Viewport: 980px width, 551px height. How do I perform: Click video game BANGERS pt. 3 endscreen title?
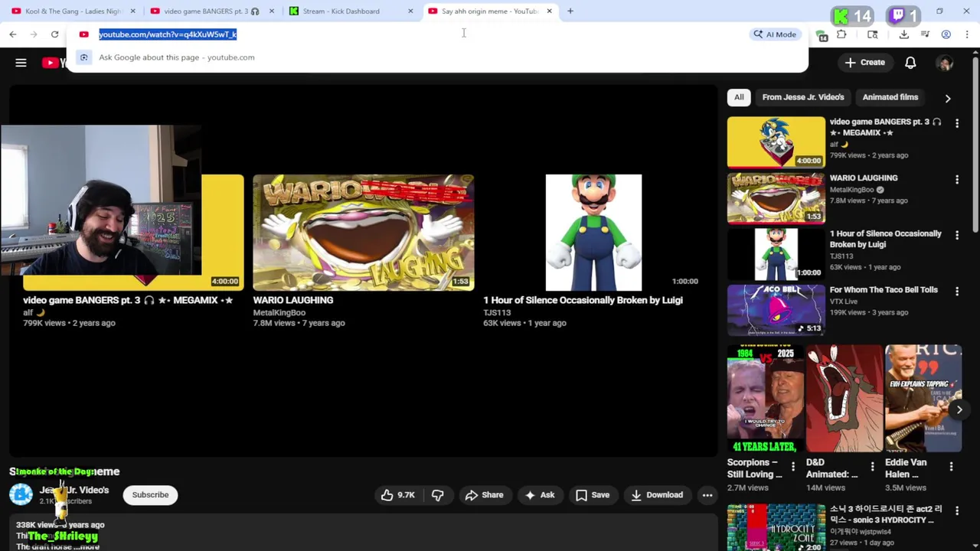(128, 300)
